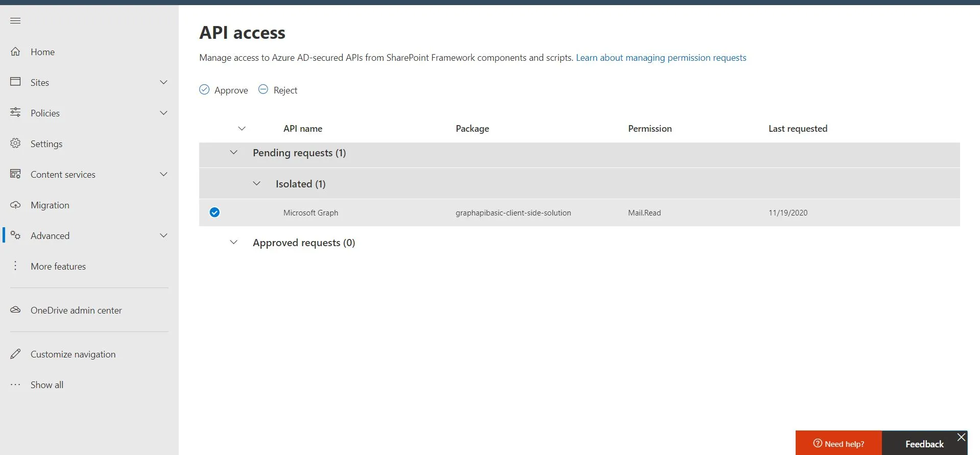Click the OneDrive admin center cloud icon
This screenshot has width=980, height=455.
[x=15, y=310]
